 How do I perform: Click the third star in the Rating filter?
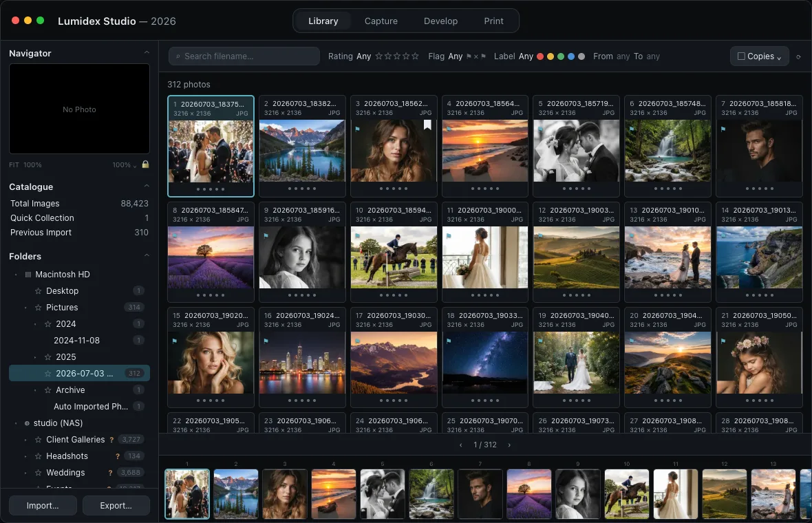(396, 56)
